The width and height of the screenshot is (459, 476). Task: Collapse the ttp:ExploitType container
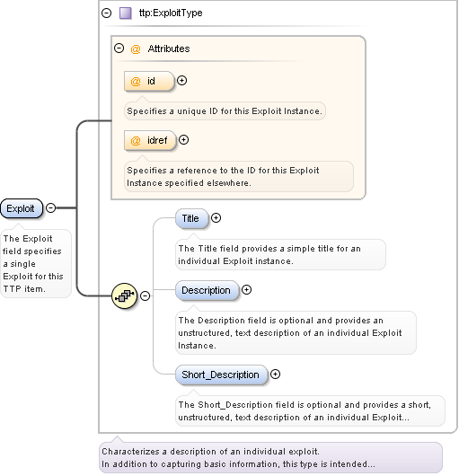click(107, 13)
